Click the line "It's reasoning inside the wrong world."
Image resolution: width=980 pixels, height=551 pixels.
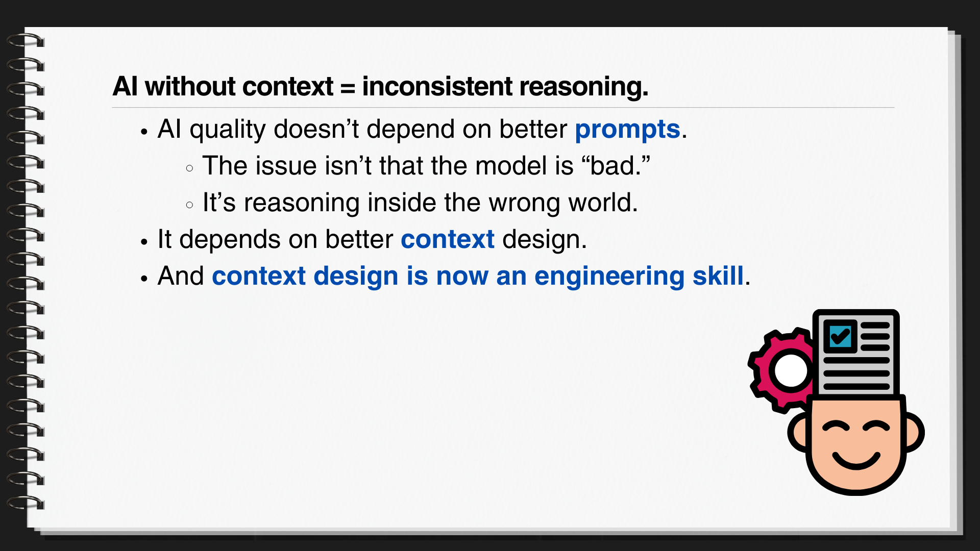pyautogui.click(x=420, y=203)
